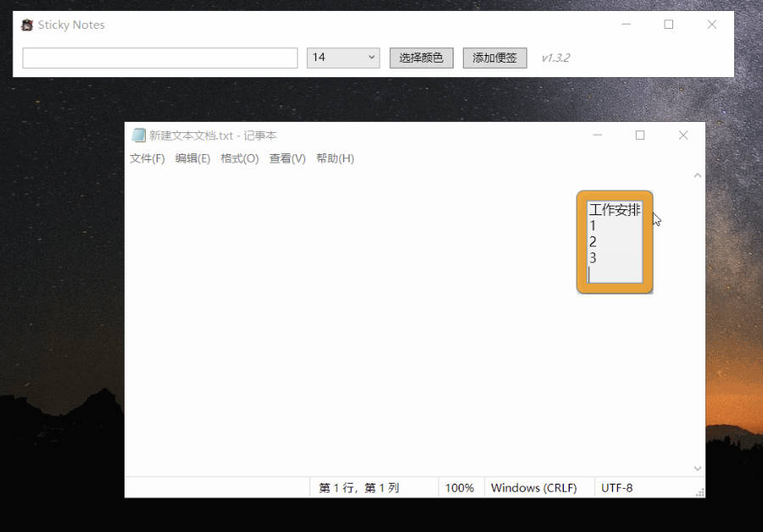Open the 选择颜色 color picker
The image size is (763, 532).
coord(421,58)
